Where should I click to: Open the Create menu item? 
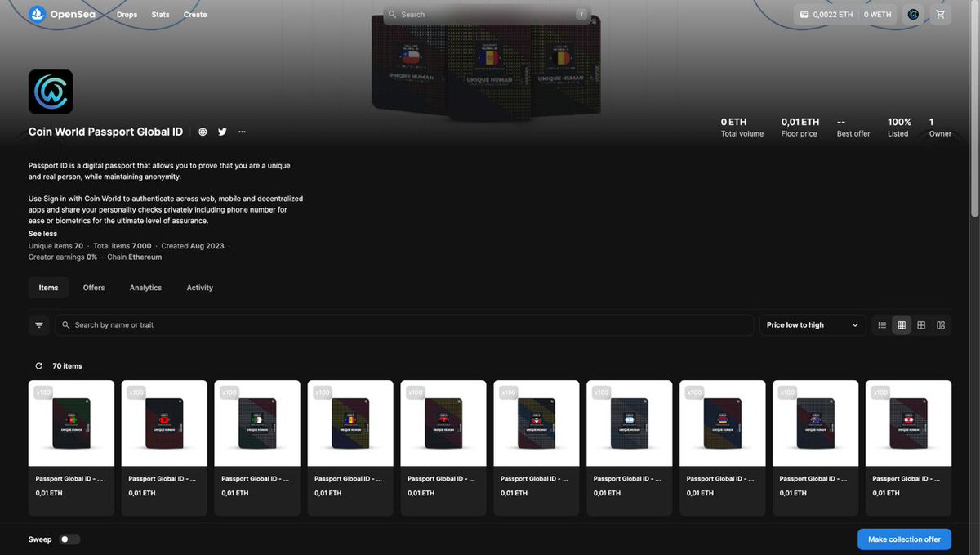[195, 15]
